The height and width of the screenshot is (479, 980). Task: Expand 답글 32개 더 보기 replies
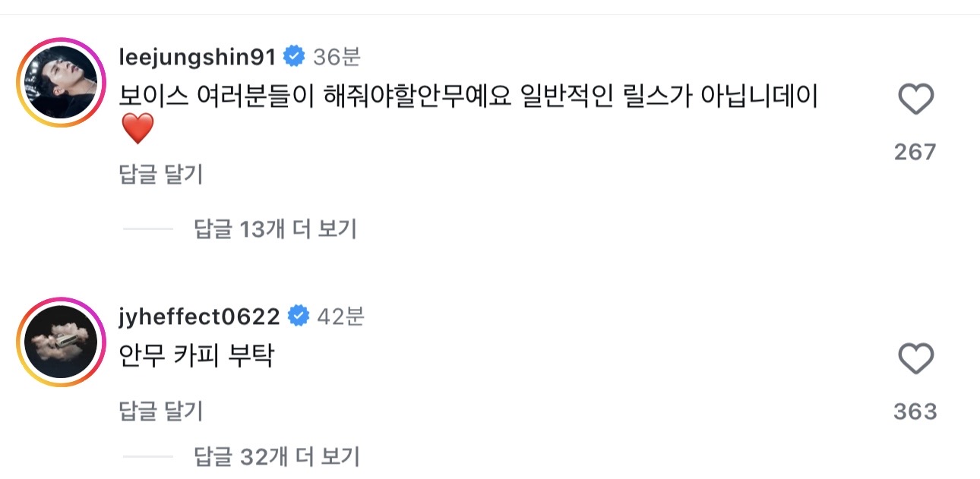tap(277, 457)
